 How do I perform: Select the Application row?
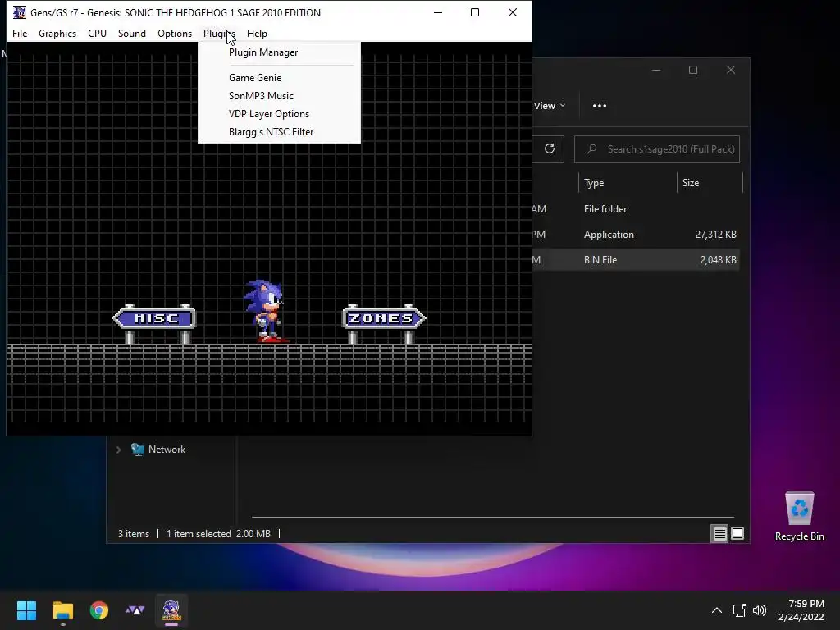pyautogui.click(x=636, y=235)
